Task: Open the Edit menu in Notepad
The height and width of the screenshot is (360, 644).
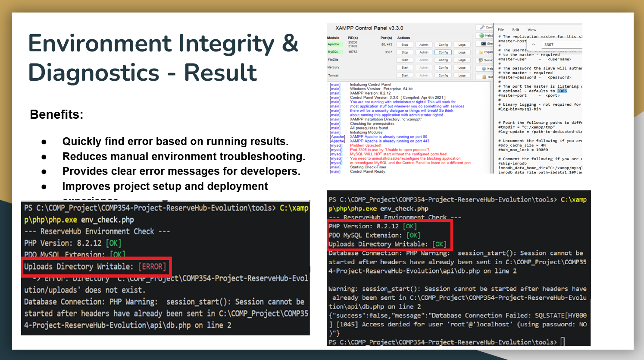Action: (x=516, y=30)
